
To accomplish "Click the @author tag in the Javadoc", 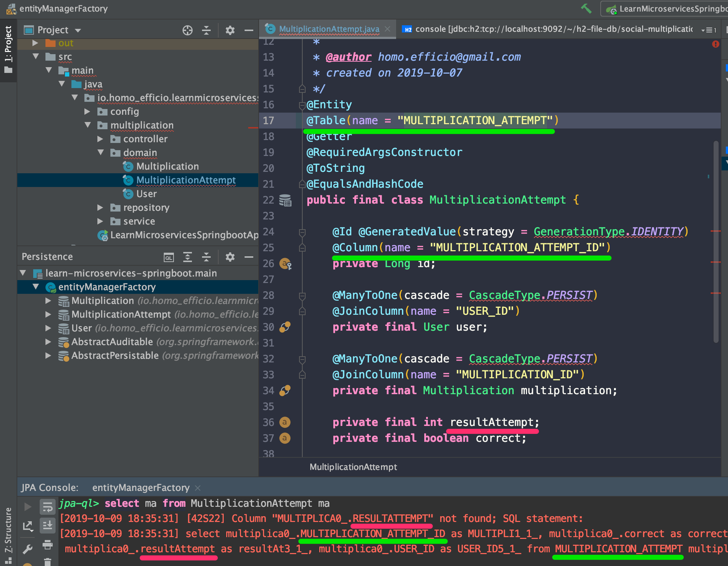I will (348, 57).
